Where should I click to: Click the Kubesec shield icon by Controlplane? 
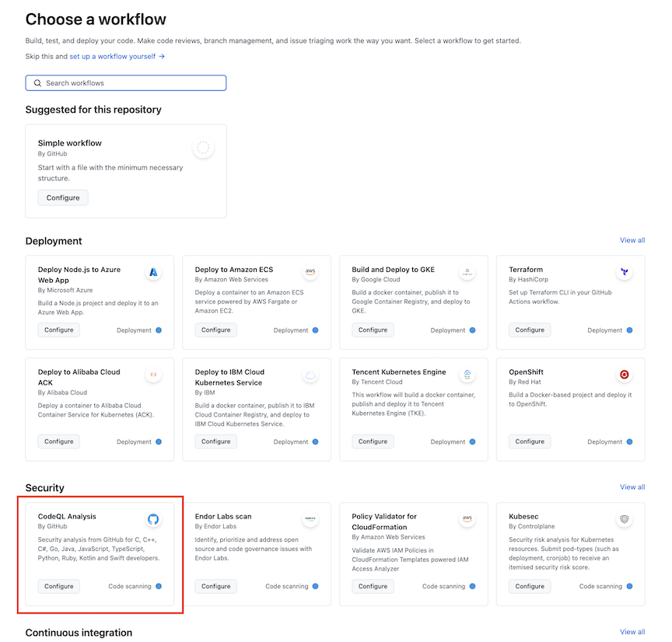[x=625, y=519]
